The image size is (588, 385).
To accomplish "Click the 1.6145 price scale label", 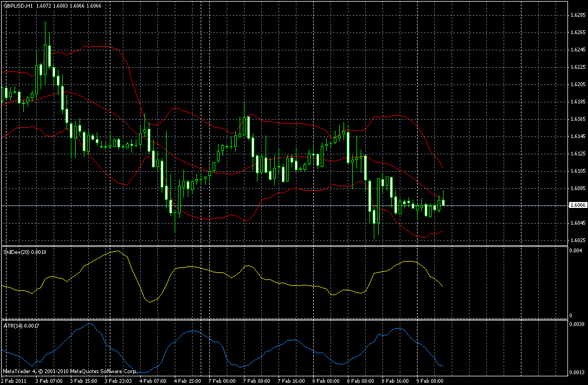I will [578, 136].
